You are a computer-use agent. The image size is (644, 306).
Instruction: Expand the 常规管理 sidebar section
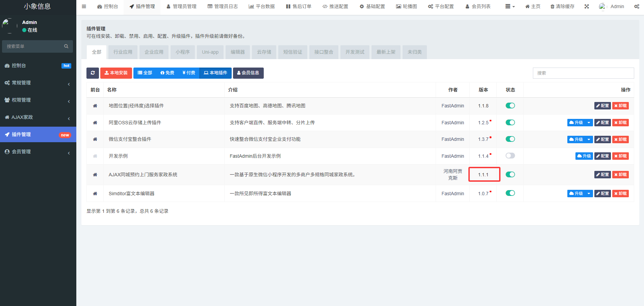[x=37, y=82]
